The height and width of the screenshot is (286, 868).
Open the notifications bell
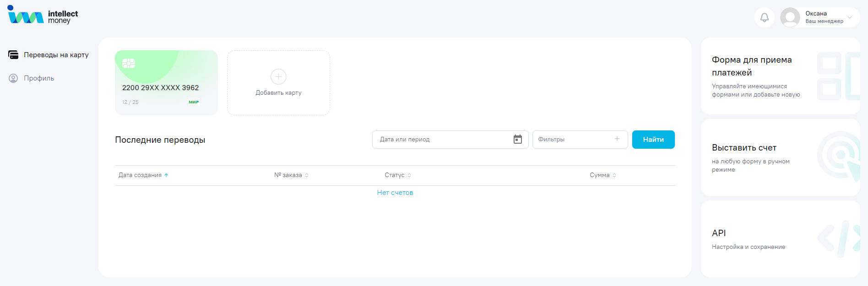pyautogui.click(x=764, y=17)
